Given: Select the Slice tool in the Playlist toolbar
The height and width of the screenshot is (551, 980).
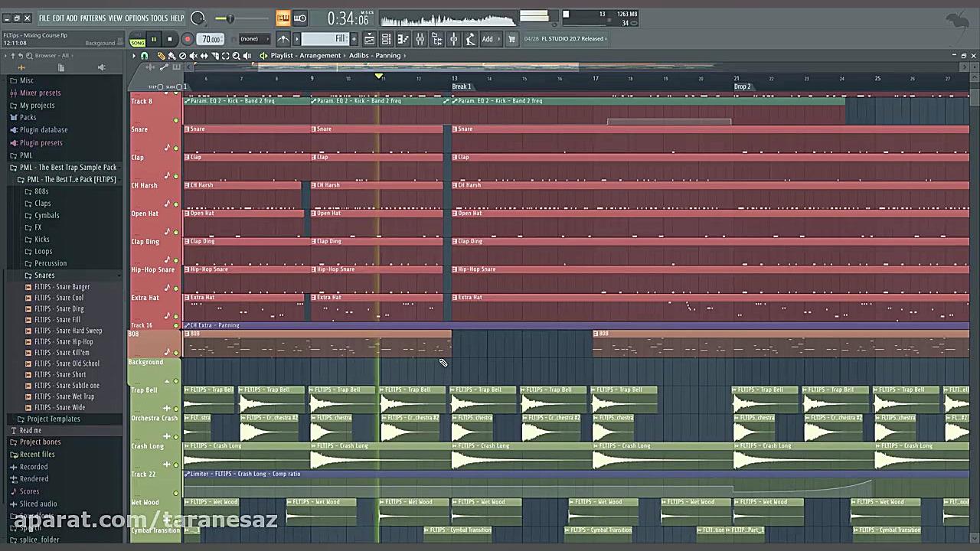Looking at the screenshot, I should coord(215,55).
